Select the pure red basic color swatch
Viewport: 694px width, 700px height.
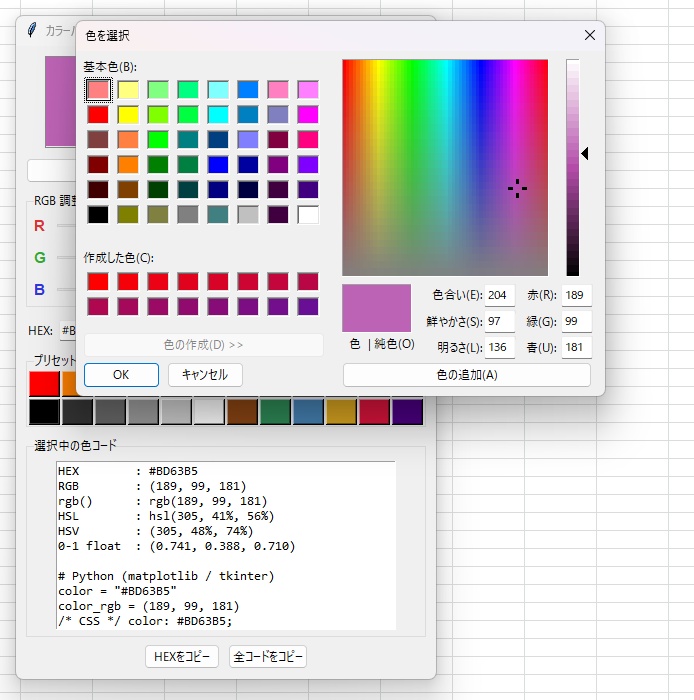98,115
